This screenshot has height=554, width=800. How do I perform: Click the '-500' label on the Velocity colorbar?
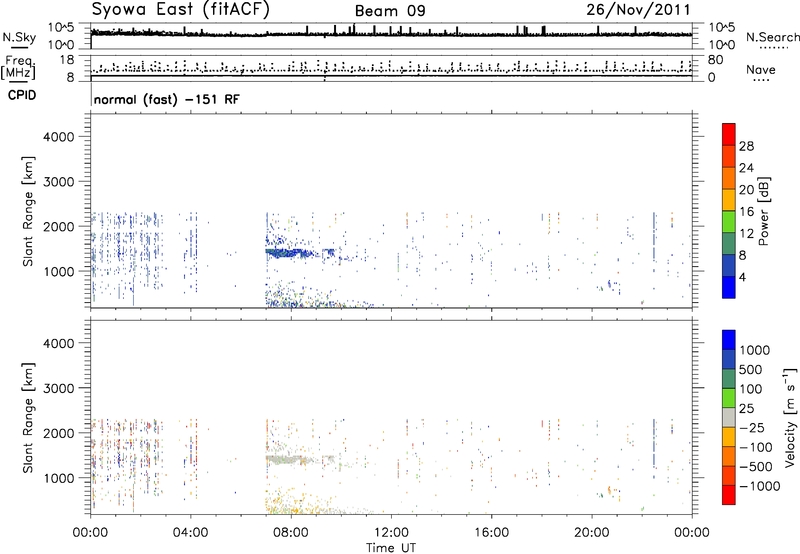tap(756, 466)
